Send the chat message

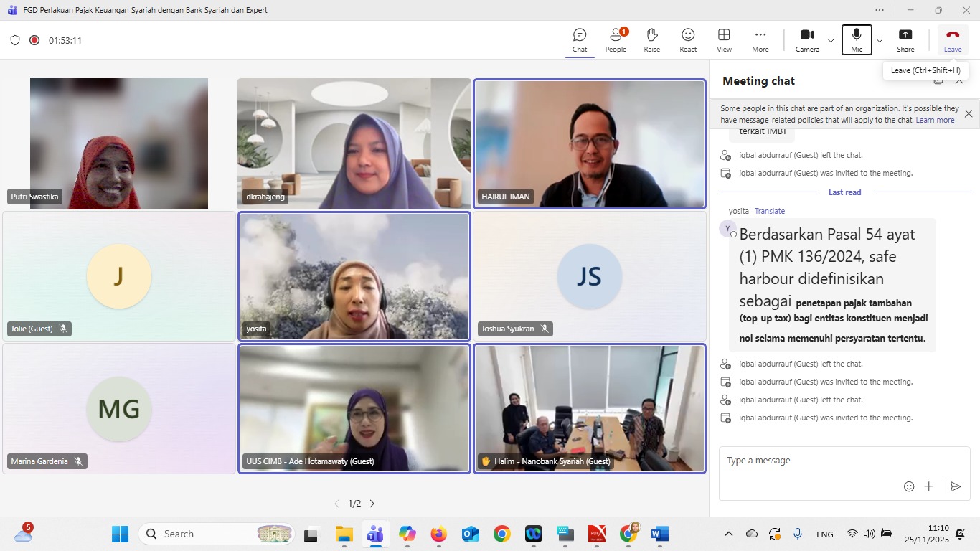pyautogui.click(x=955, y=486)
